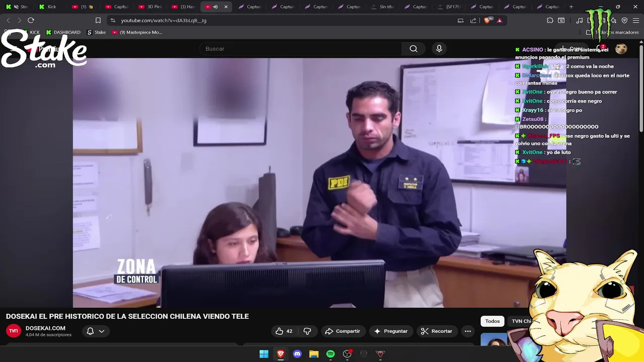
Task: Click the YouTube search magnifier button
Action: click(x=414, y=49)
